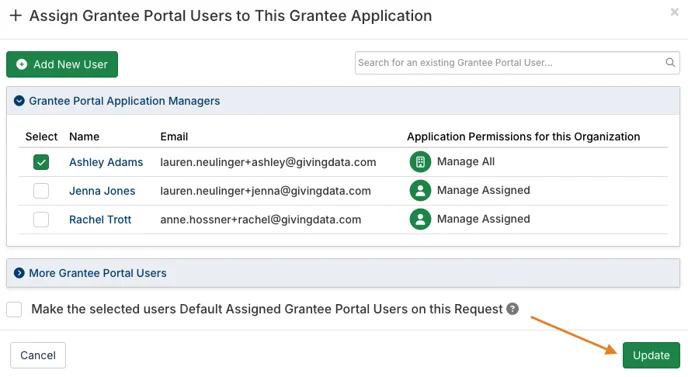Click the Name column header
Screen dimensions: 688x377
pos(84,136)
